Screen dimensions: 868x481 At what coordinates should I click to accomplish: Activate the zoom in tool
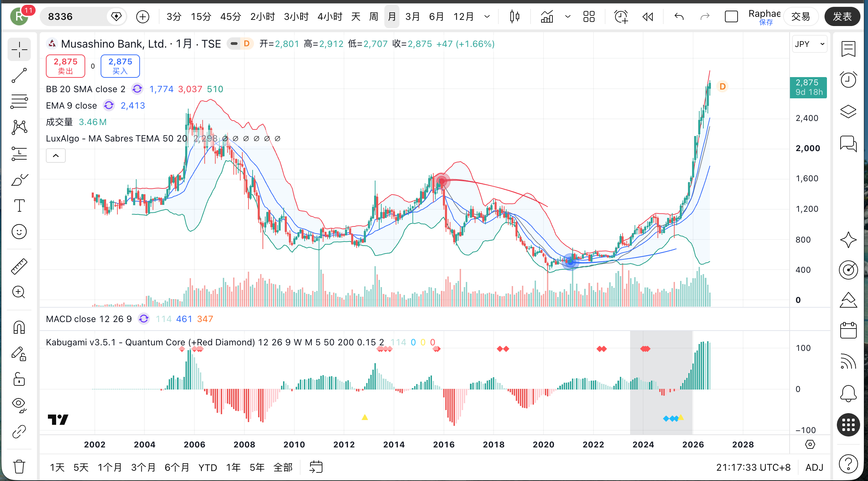click(x=19, y=292)
